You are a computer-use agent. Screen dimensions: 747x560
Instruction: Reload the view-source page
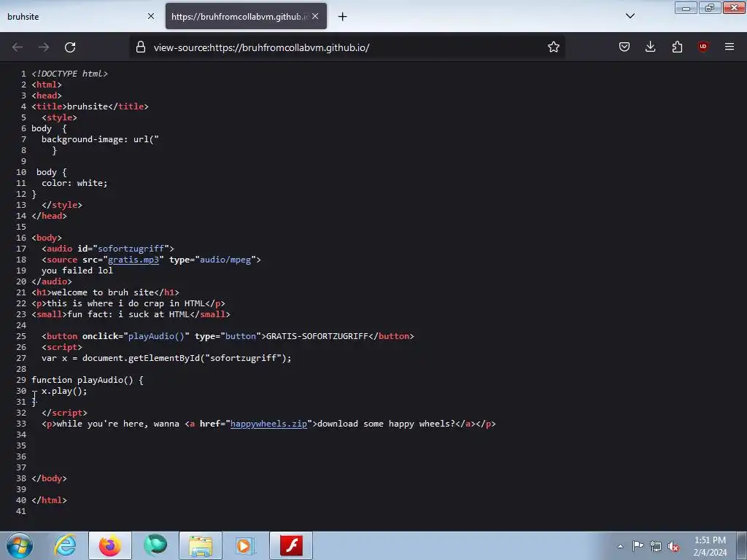70,47
